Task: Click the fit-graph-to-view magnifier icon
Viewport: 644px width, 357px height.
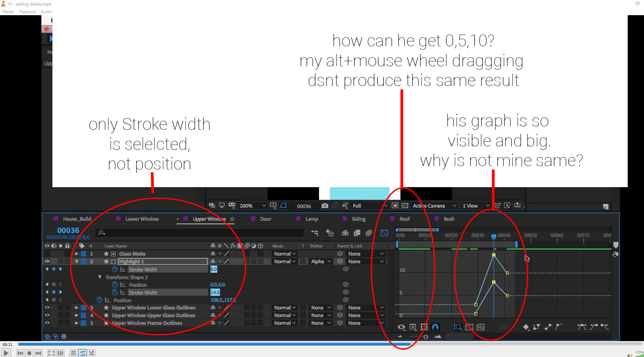Action: pos(457,327)
